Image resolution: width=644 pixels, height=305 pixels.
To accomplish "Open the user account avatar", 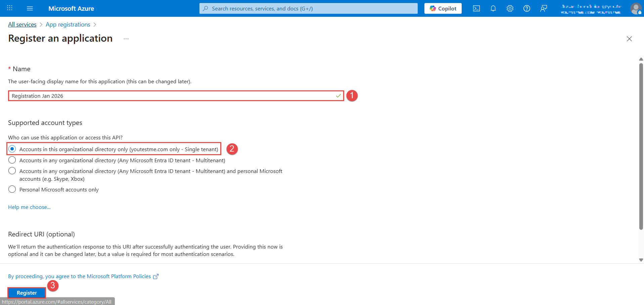I will tap(636, 8).
